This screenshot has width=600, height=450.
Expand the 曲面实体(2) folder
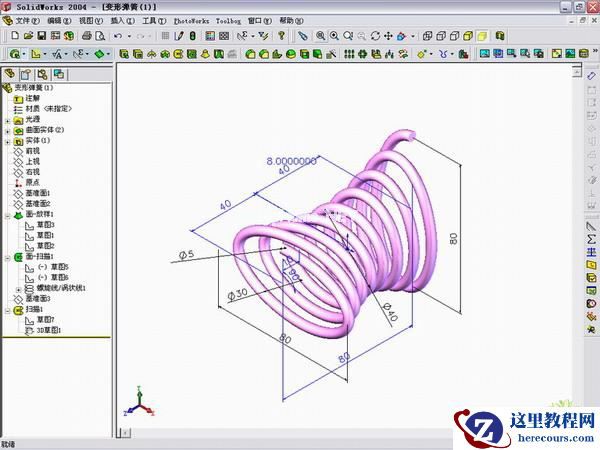pyautogui.click(x=7, y=131)
